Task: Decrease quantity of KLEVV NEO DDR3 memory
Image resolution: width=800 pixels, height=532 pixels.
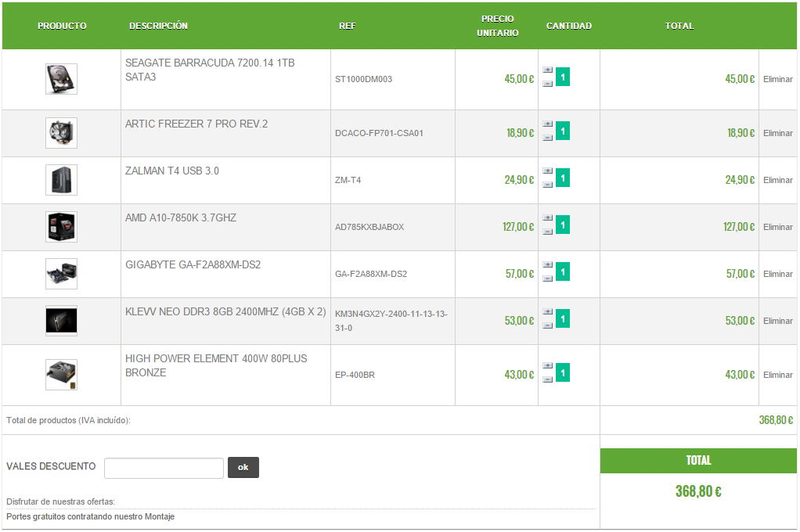Action: click(547, 325)
